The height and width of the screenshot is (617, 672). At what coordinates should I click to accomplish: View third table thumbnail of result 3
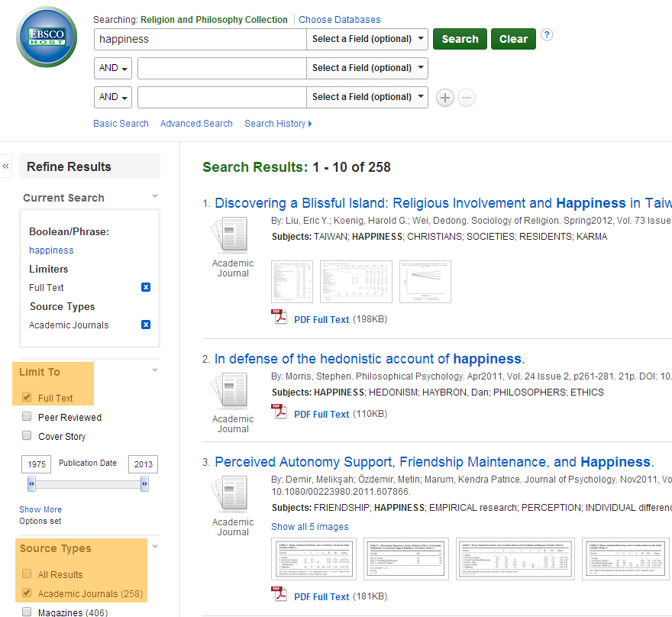coord(515,559)
